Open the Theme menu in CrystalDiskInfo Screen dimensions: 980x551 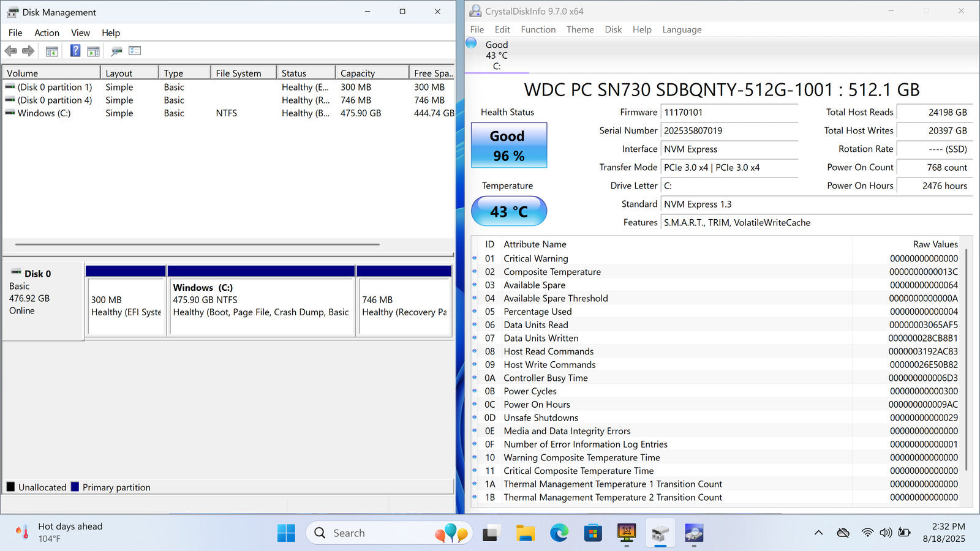(x=579, y=29)
